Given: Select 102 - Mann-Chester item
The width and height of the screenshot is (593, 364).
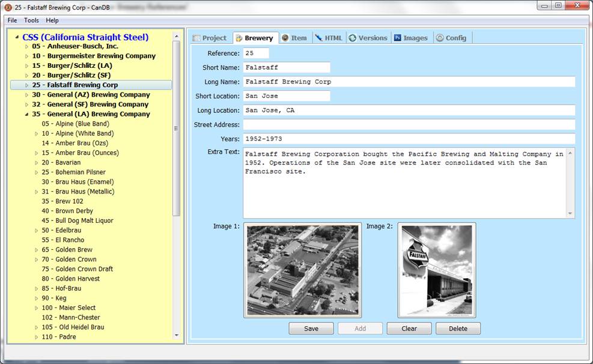Looking at the screenshot, I should [71, 318].
